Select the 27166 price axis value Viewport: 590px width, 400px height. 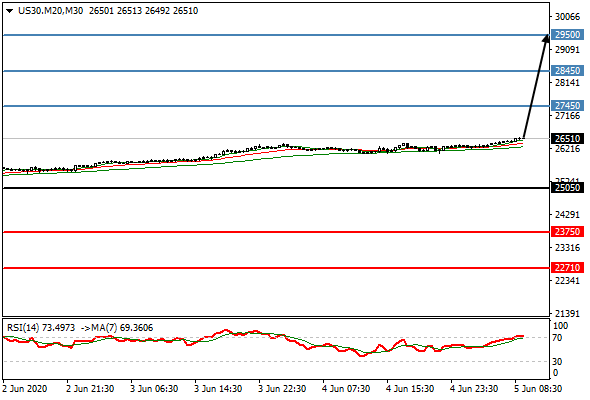(567, 116)
